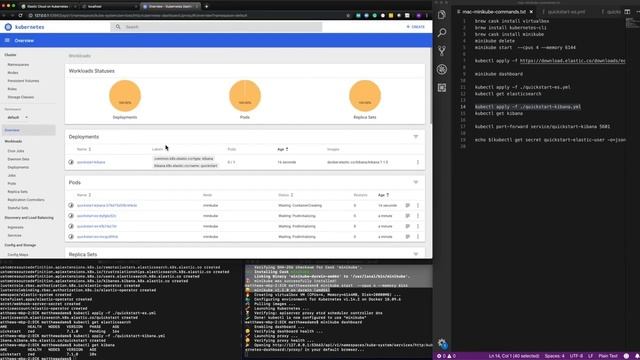Click Spaces: 4 indentation in status bar
The width and height of the screenshot is (640, 360).
click(x=555, y=356)
